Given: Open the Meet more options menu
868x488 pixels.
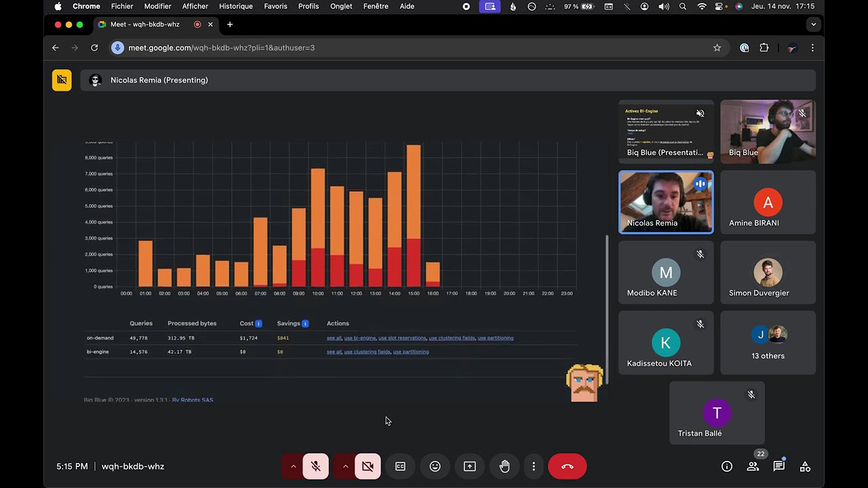Looking at the screenshot, I should click(x=534, y=466).
